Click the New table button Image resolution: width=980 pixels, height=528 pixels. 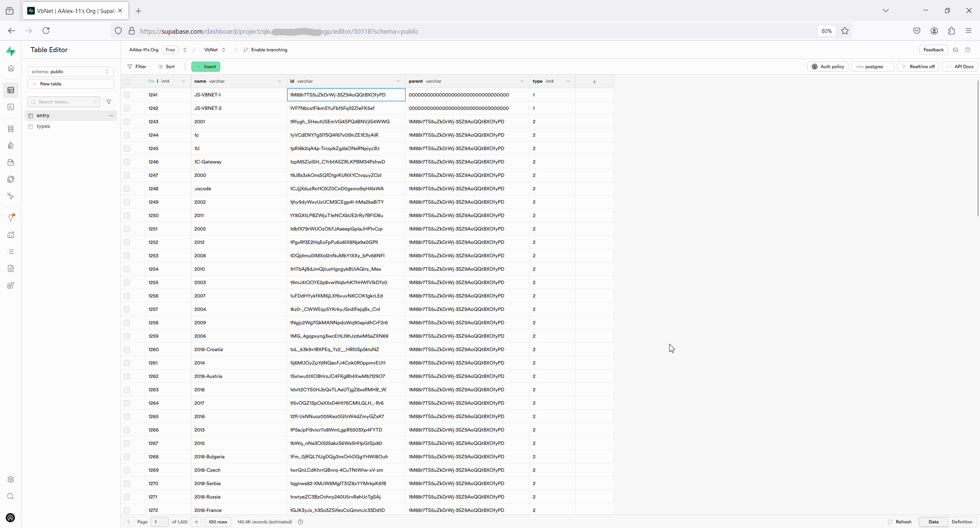pos(70,84)
